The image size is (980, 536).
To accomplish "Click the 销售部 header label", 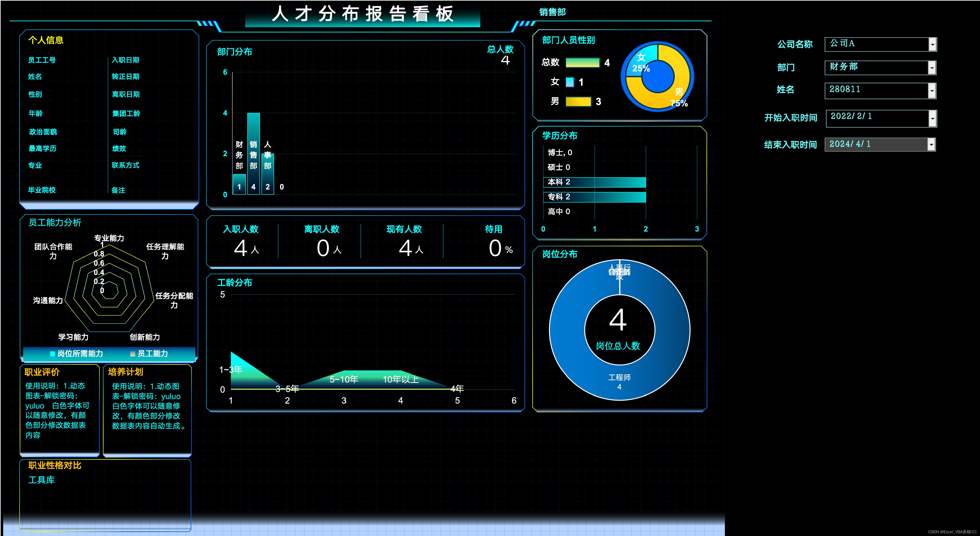I will coord(552,12).
